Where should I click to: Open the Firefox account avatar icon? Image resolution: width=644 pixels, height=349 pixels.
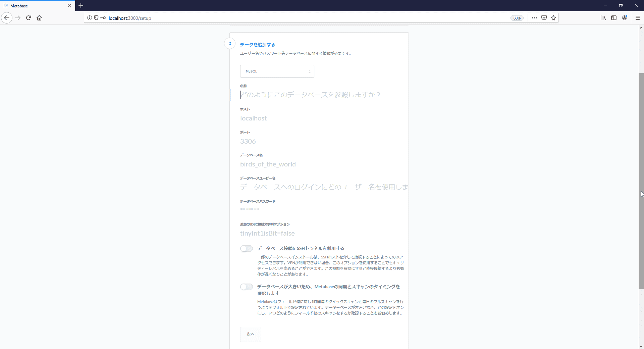click(x=625, y=18)
